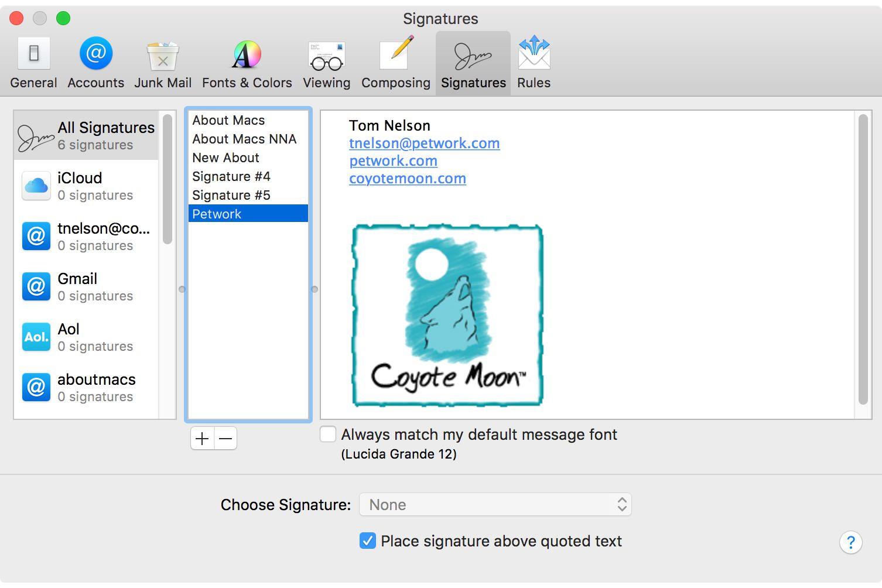This screenshot has height=588, width=882.
Task: Open the Choose Signature dropdown
Action: pyautogui.click(x=495, y=505)
